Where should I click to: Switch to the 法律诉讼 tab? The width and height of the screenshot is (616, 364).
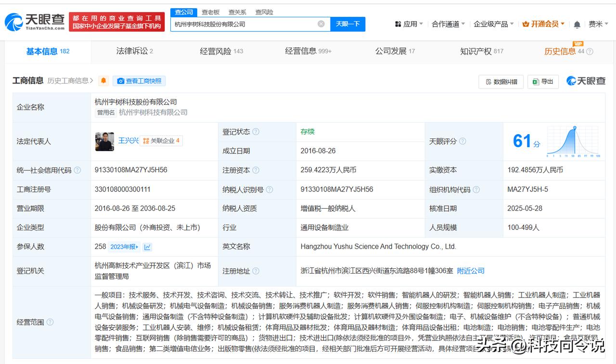pyautogui.click(x=134, y=51)
